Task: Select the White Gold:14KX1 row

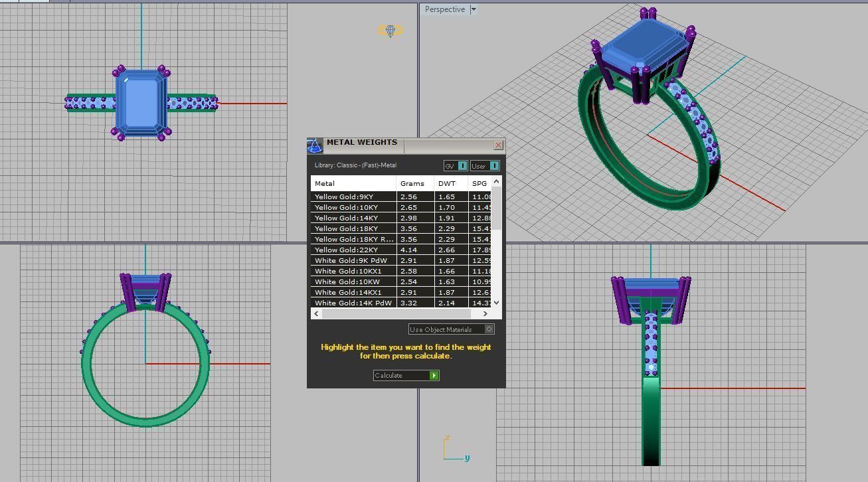Action: coord(401,292)
